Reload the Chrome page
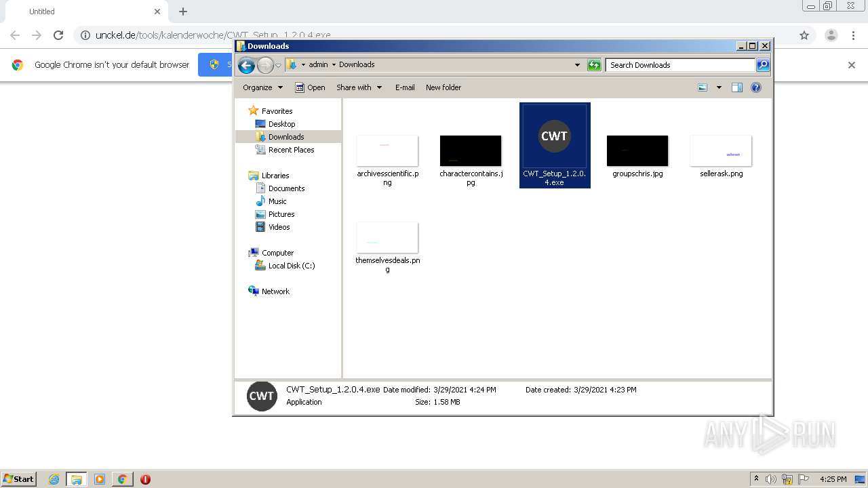 click(x=58, y=35)
